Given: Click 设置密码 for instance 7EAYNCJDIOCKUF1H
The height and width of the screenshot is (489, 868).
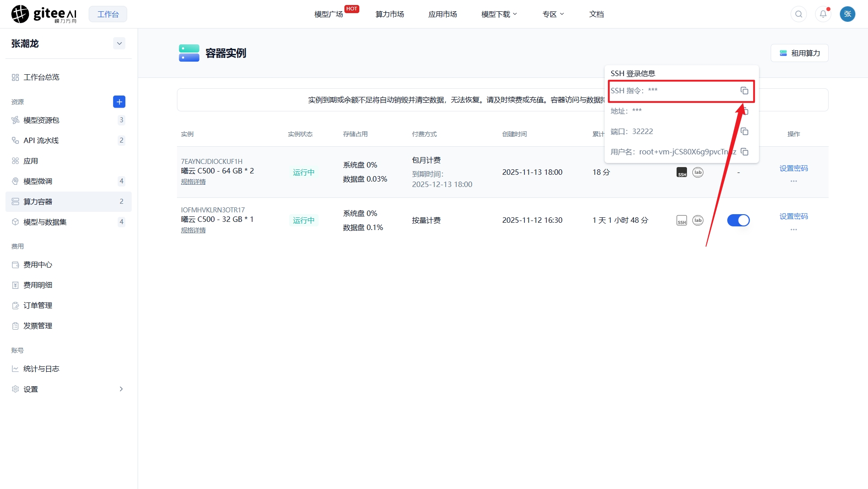Looking at the screenshot, I should [793, 168].
